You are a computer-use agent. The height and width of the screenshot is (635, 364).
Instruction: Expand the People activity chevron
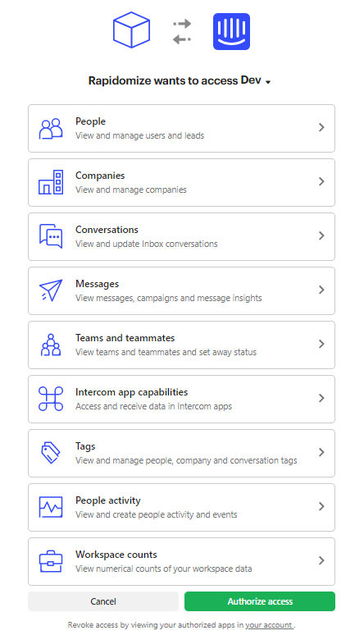click(321, 507)
